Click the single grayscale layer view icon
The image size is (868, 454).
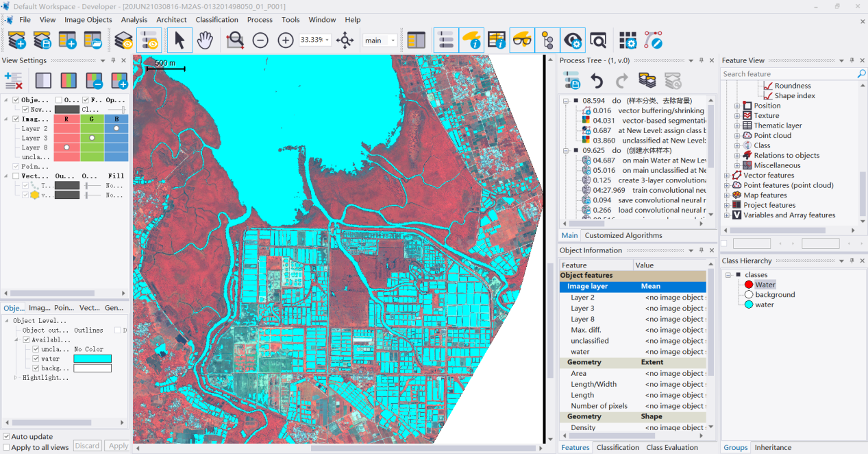tap(43, 81)
